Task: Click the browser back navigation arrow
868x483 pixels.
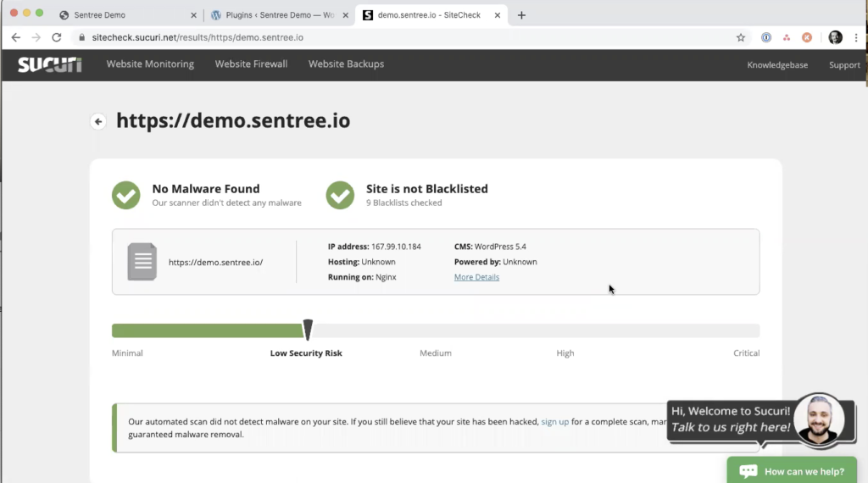Action: click(15, 37)
